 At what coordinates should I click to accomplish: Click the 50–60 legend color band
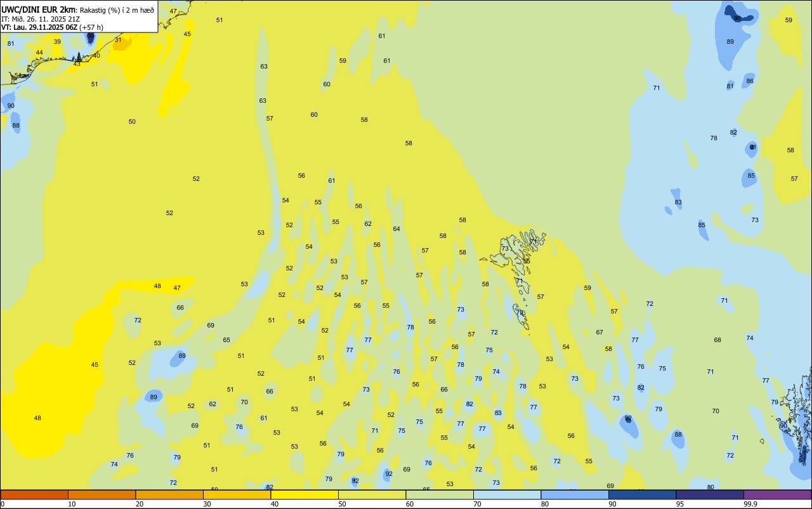[x=372, y=494]
